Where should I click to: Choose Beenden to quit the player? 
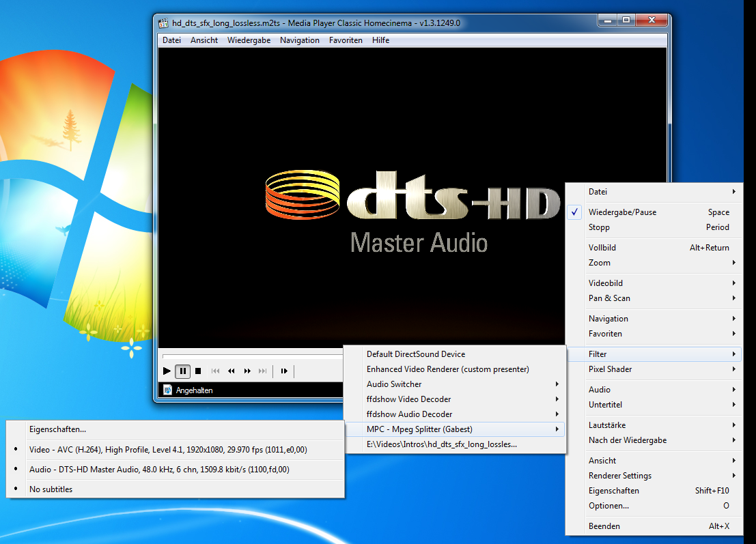tap(654, 526)
